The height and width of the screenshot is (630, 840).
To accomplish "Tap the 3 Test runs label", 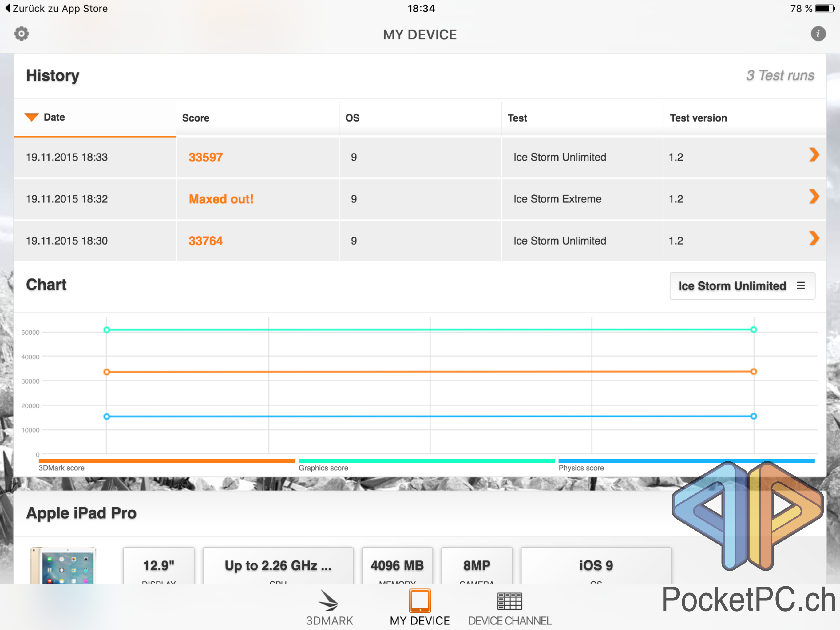I will tap(780, 75).
